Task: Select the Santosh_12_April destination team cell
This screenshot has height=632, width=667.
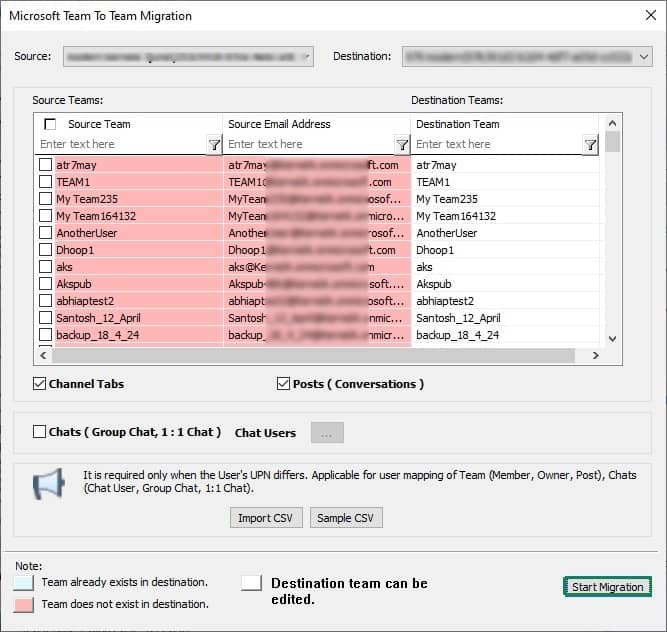Action: 505,318
